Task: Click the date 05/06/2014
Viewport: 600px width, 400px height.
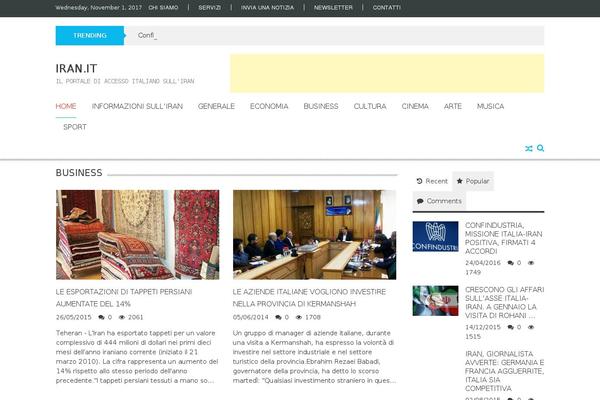Action: [251, 317]
